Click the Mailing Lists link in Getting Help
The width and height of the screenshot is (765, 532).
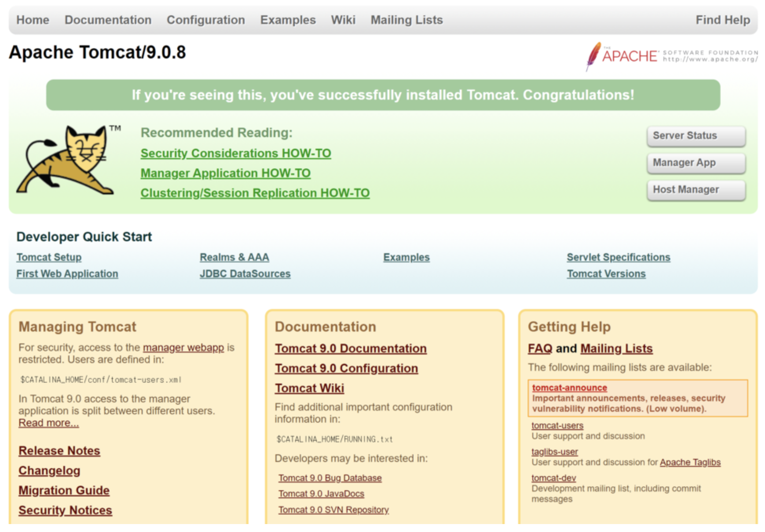(616, 348)
